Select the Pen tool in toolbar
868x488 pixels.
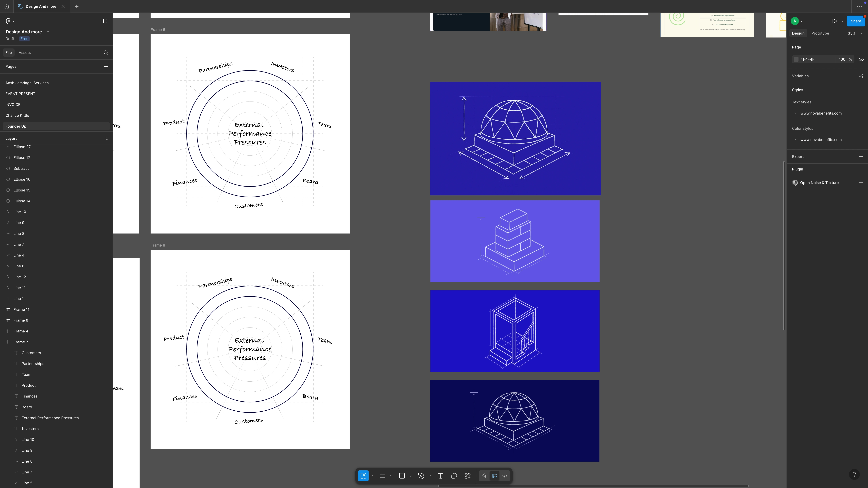click(x=421, y=476)
